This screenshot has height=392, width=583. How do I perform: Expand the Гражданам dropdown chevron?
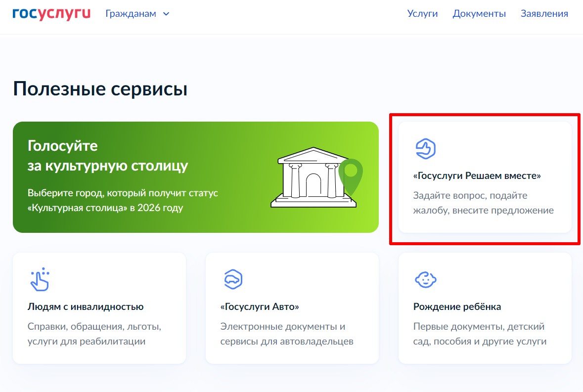click(166, 14)
